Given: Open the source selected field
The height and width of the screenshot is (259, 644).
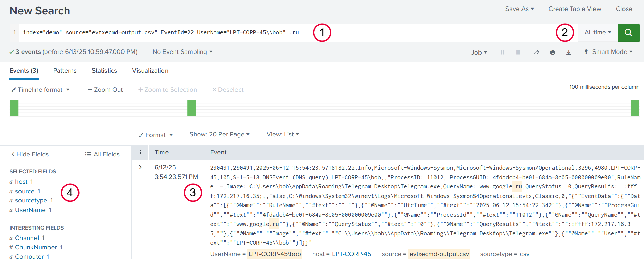Looking at the screenshot, I should coord(25,191).
